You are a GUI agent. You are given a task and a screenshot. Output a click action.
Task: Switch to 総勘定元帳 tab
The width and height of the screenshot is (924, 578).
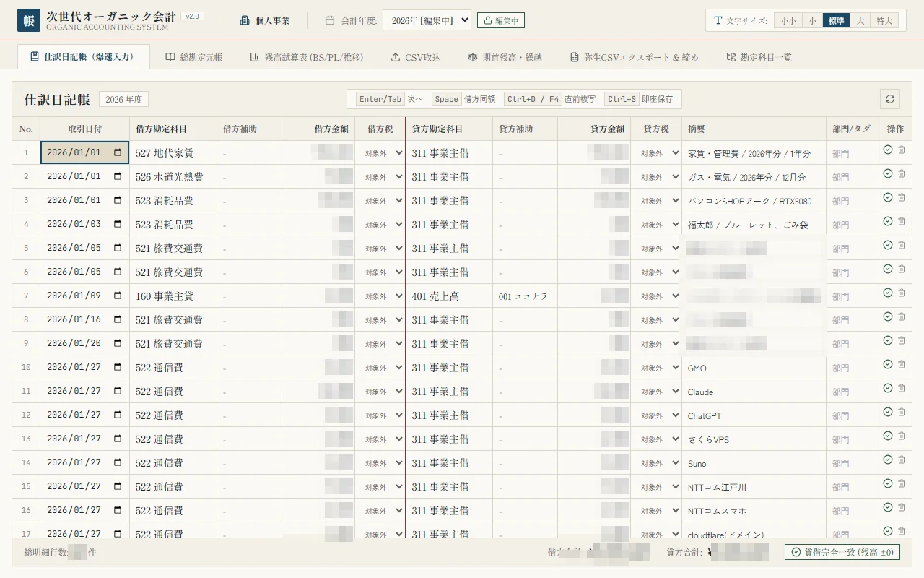[x=193, y=57]
